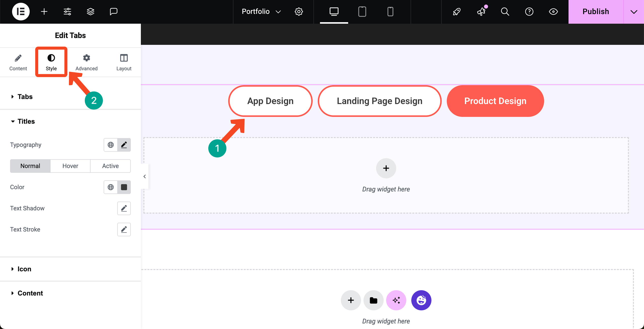Open the Add Element plus icon
Viewport: 644px width, 329px height.
point(44,12)
